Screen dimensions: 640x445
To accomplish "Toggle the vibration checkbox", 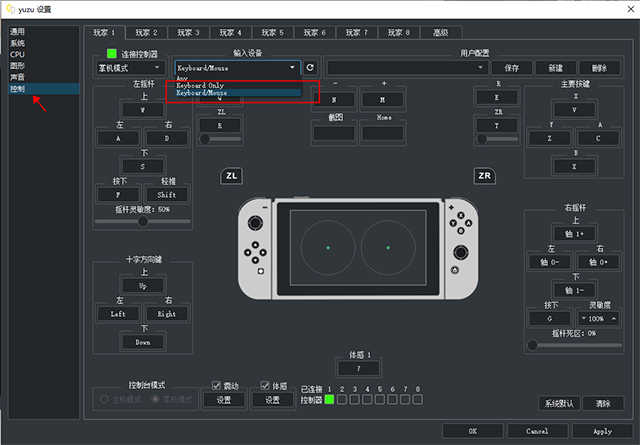I will tap(216, 385).
